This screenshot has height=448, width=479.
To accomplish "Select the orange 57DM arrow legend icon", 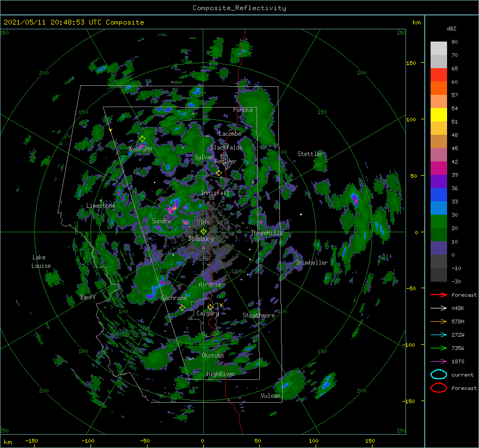I will click(x=439, y=321).
